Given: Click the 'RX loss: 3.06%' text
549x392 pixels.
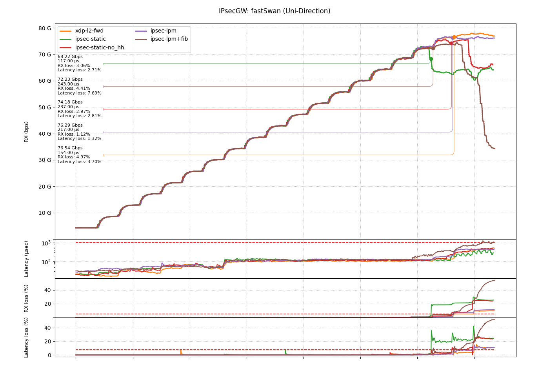Looking at the screenshot, I should (74, 65).
